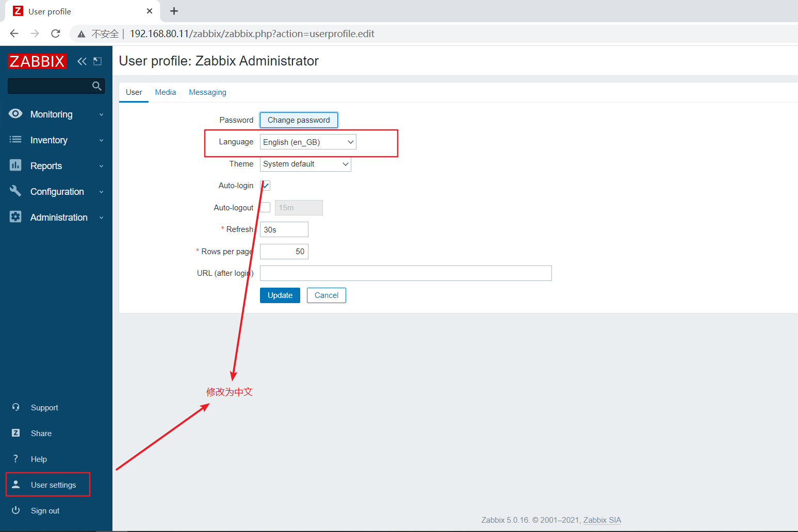Open the Support link
The image size is (798, 532).
[x=44, y=408]
